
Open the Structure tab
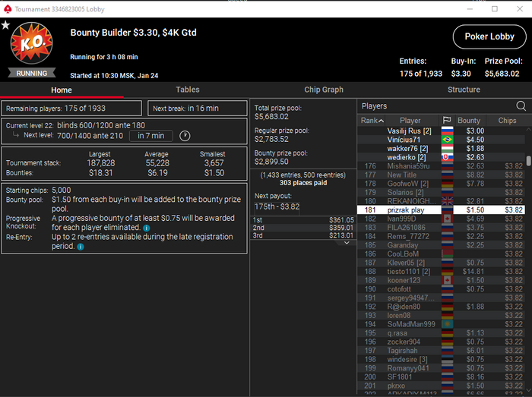click(x=464, y=90)
